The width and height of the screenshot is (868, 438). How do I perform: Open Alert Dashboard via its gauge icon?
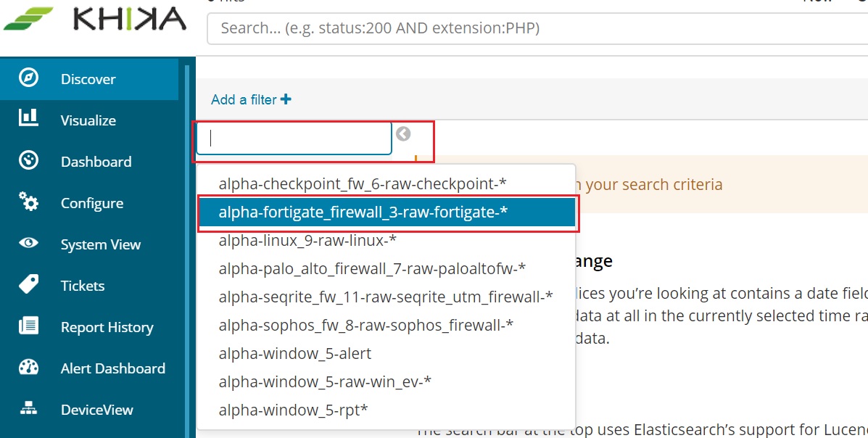point(29,367)
